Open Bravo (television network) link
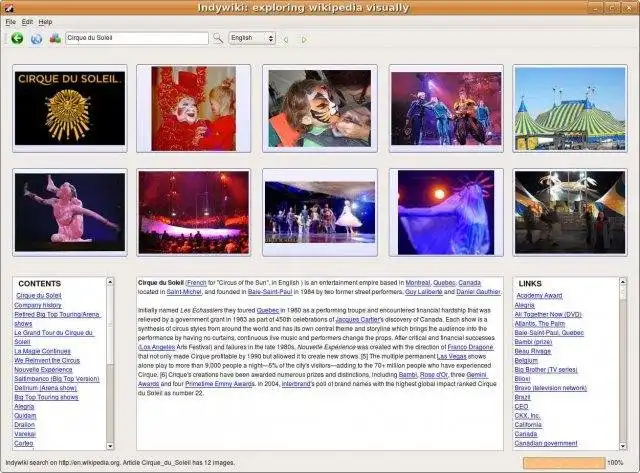The height and width of the screenshot is (473, 640). click(551, 388)
